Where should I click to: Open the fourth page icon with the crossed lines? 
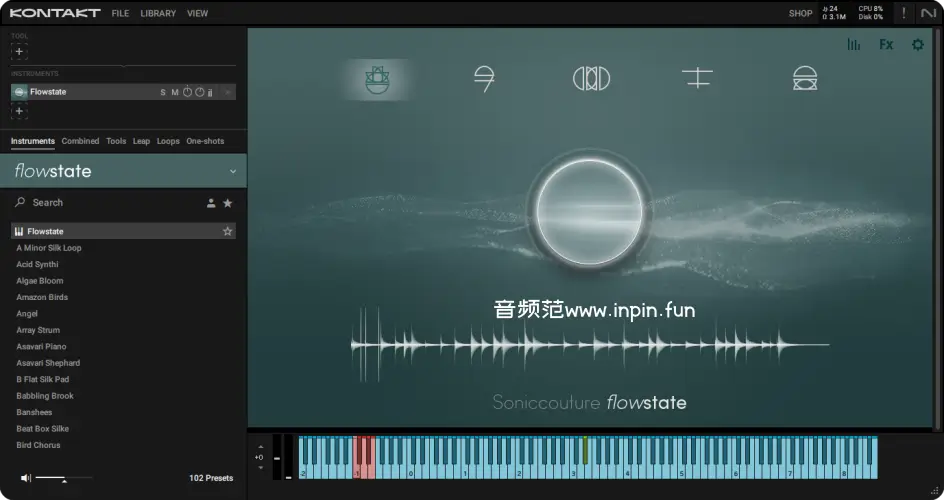tap(697, 78)
